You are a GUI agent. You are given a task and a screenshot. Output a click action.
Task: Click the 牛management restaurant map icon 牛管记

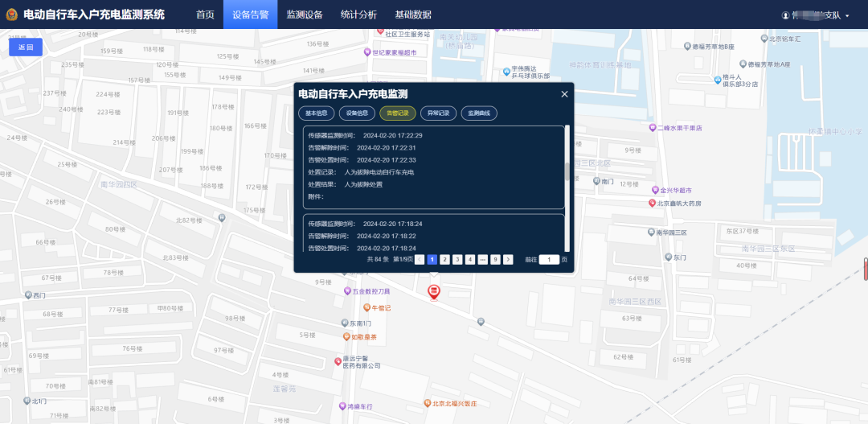pyautogui.click(x=367, y=308)
